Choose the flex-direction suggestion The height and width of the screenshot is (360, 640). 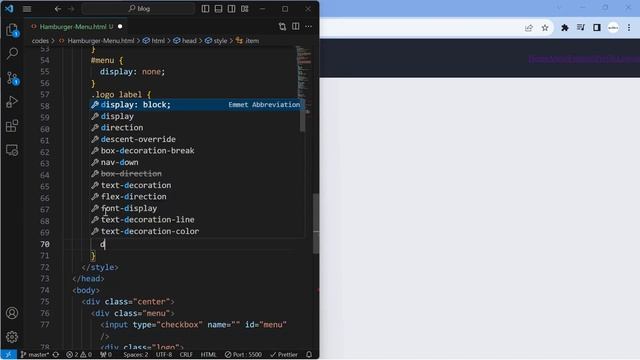coord(195,197)
